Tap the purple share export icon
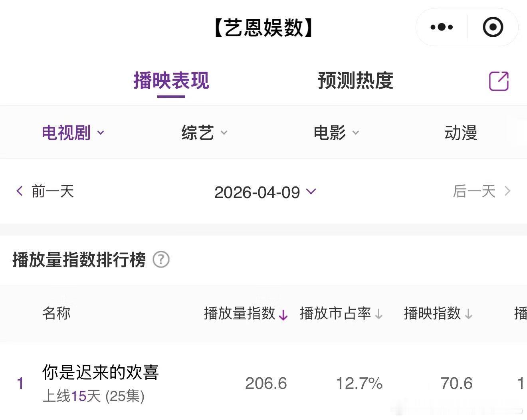The height and width of the screenshot is (420, 527). [499, 81]
